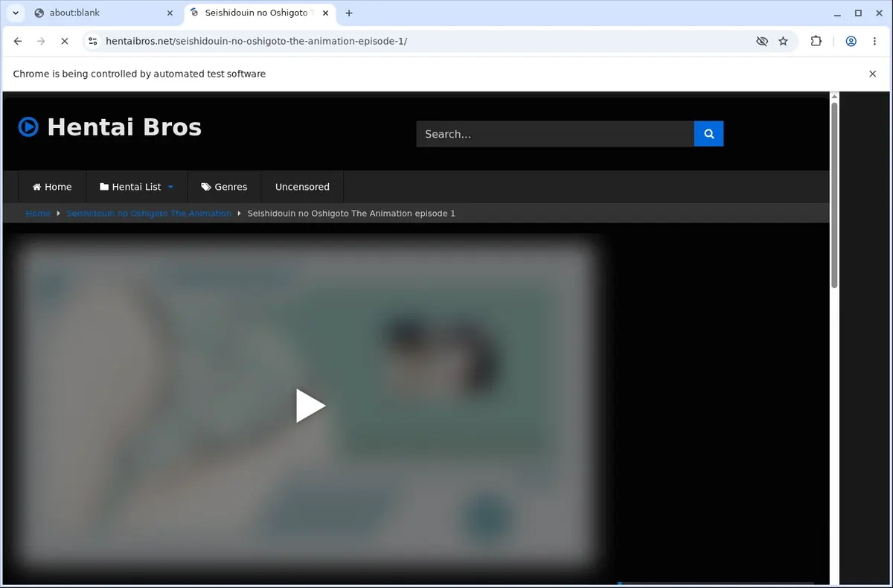Open the tracking protection eye icon
Image resolution: width=893 pixels, height=588 pixels.
(762, 41)
